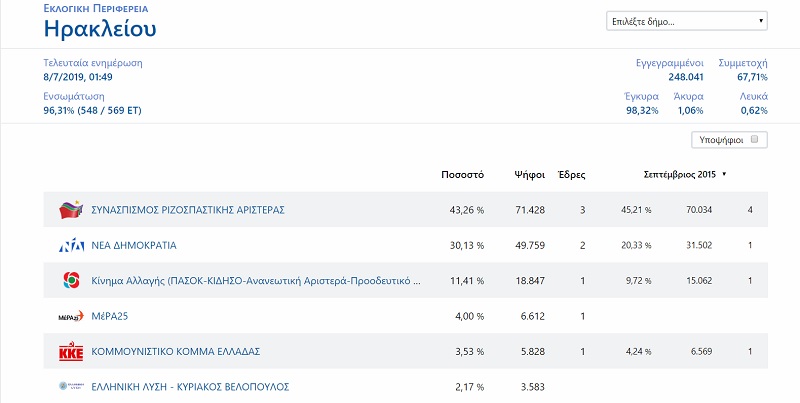Viewport: 800px width, 403px height.
Task: Open the Επιλέξτε δήμο dropdown
Action: [x=687, y=21]
